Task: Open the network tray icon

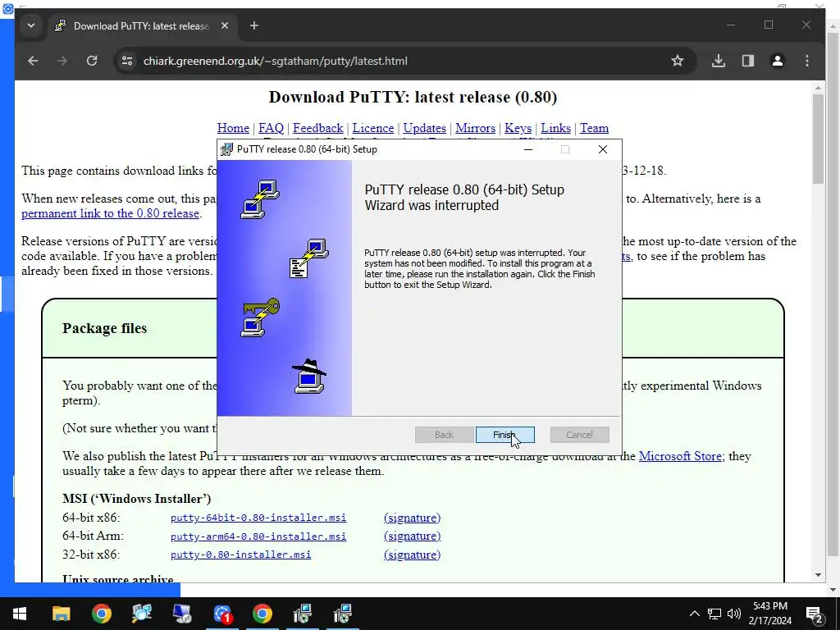Action: (714, 614)
